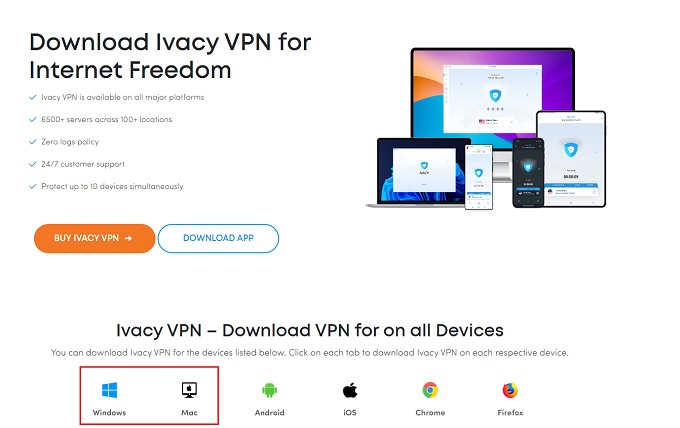Click the checkmark beside 24/7 customer support
The width and height of the screenshot is (680, 428).
coord(33,164)
